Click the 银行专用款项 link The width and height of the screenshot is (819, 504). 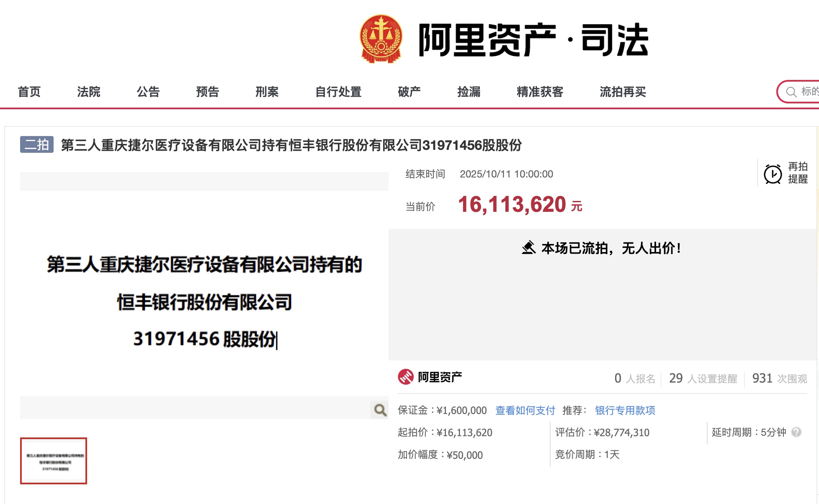pyautogui.click(x=625, y=410)
